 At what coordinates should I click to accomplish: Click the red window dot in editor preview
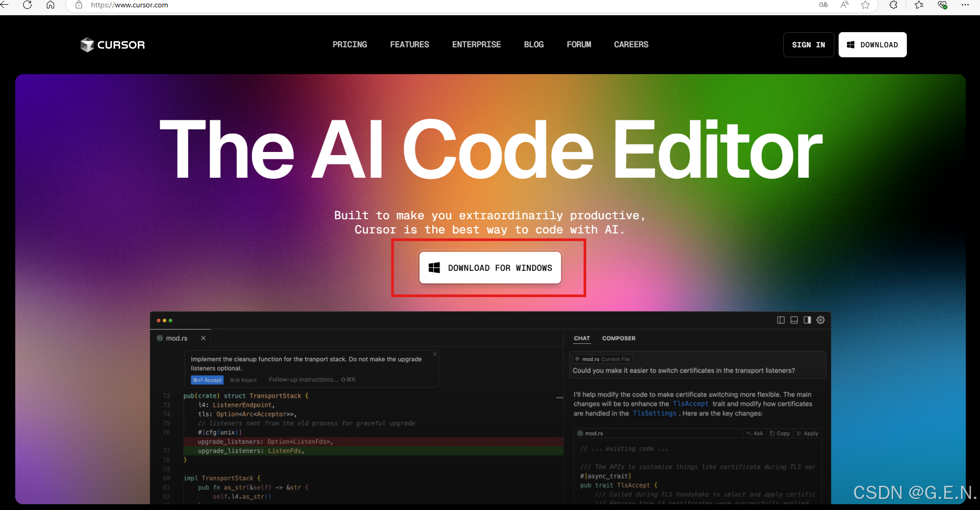pyautogui.click(x=159, y=320)
